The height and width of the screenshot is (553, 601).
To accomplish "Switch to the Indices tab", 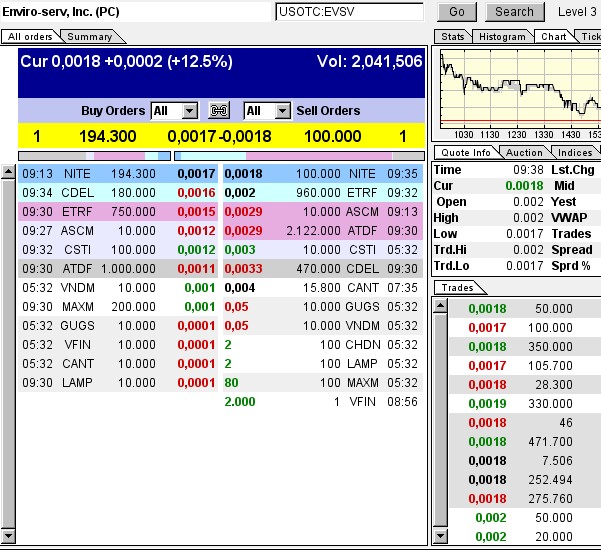I will (575, 153).
